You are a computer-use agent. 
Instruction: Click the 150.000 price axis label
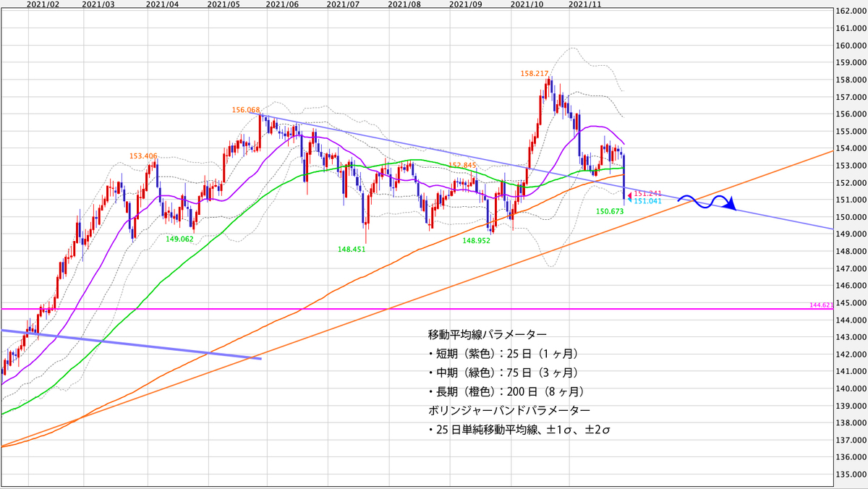coord(851,217)
